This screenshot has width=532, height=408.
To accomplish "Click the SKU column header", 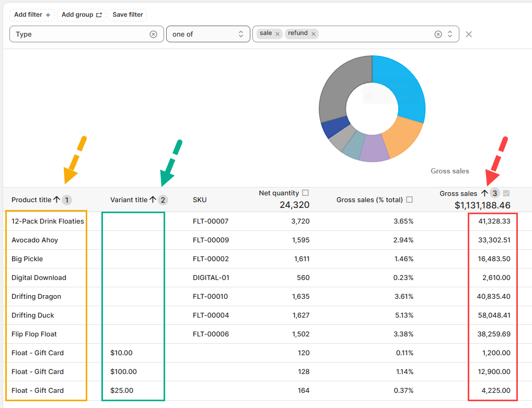I will point(200,200).
